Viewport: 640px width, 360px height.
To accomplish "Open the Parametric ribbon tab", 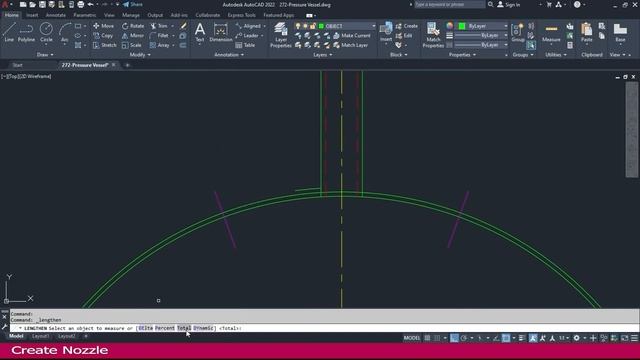I will pos(84,15).
